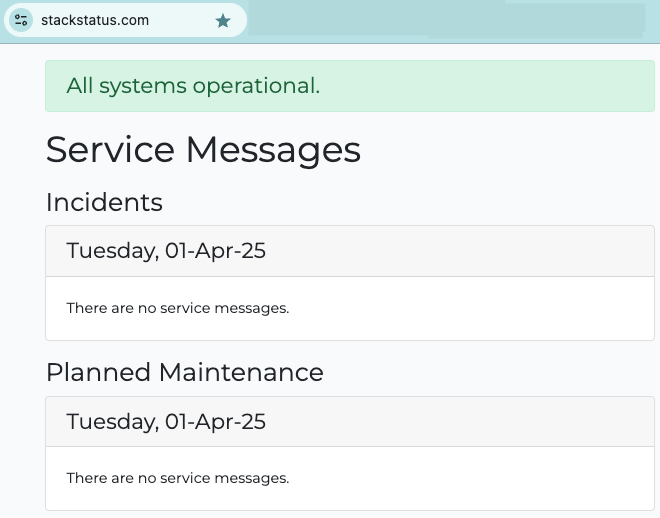Image resolution: width=660 pixels, height=518 pixels.
Task: Select the 'Planned Maintenance' section heading
Action: pyautogui.click(x=185, y=372)
